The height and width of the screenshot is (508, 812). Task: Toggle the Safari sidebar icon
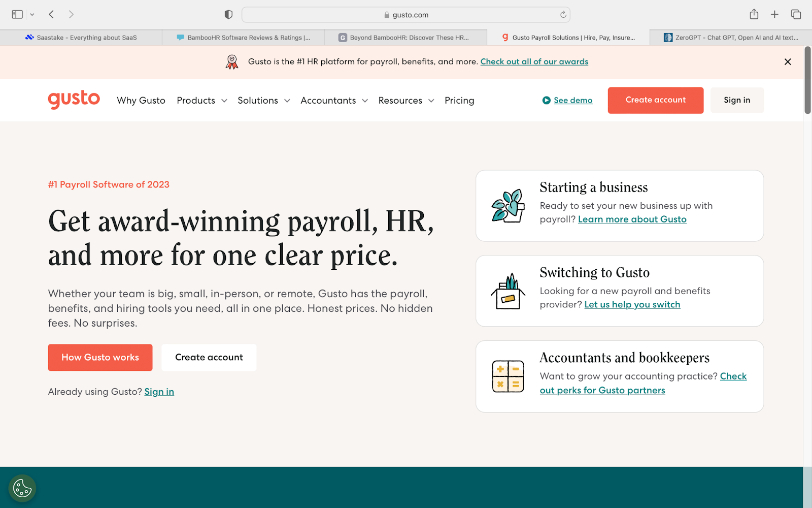[x=17, y=14]
